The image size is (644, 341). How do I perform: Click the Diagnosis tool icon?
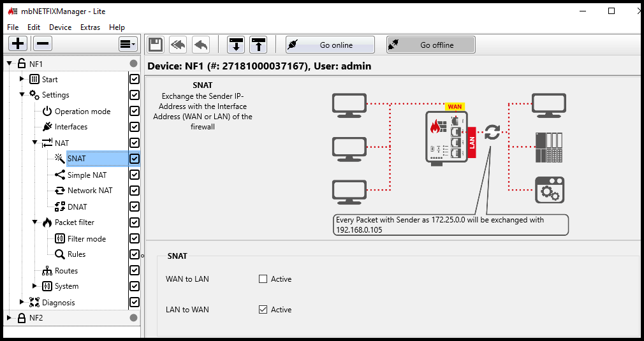[x=34, y=302]
